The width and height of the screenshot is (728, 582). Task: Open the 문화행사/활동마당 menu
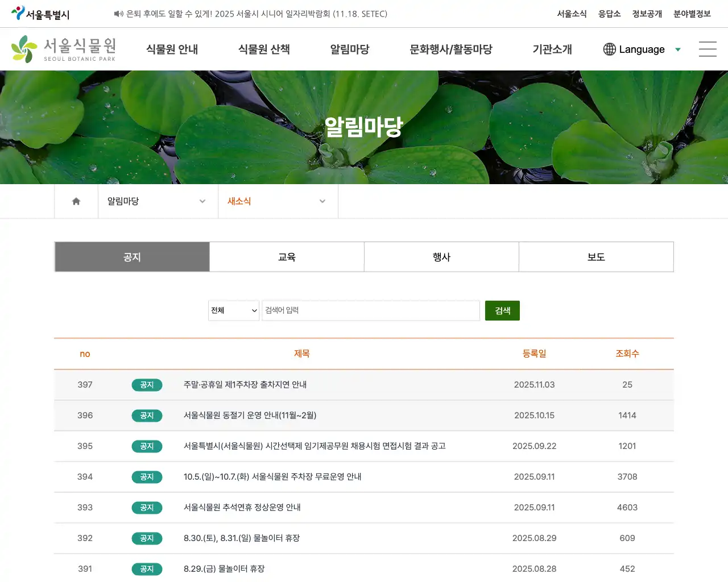coord(450,49)
